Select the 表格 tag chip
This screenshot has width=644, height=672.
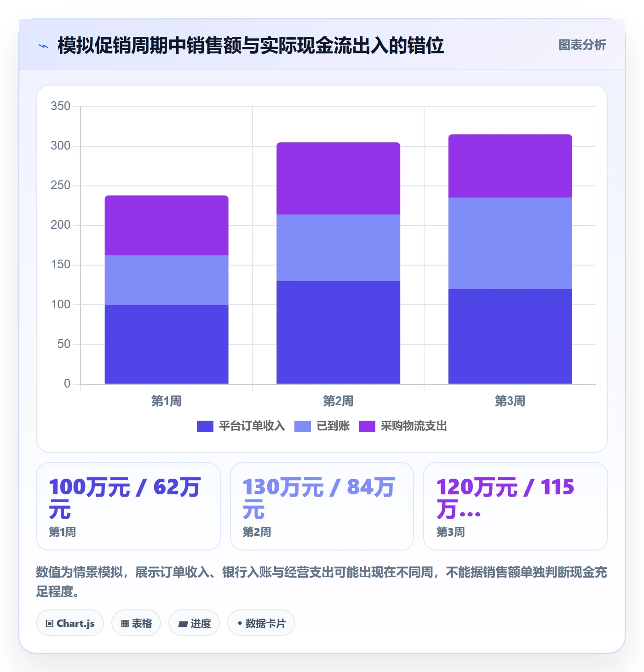click(136, 623)
